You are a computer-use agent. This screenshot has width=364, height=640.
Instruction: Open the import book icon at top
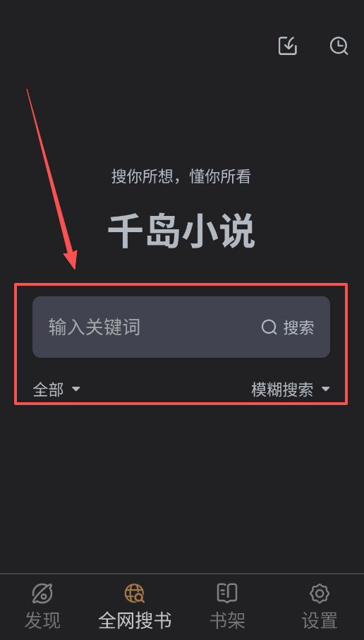coord(288,46)
